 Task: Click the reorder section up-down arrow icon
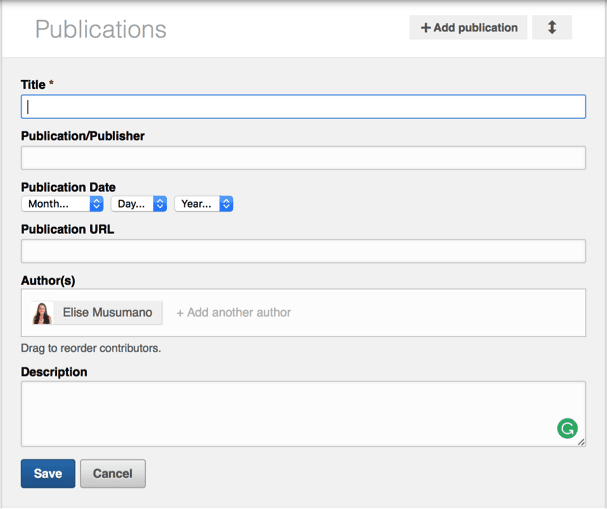(x=551, y=28)
